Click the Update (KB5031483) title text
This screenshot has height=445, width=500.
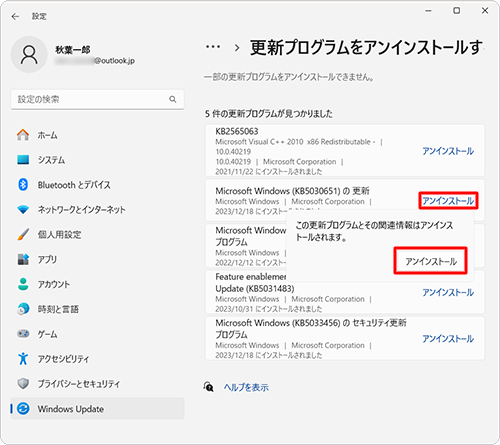255,289
